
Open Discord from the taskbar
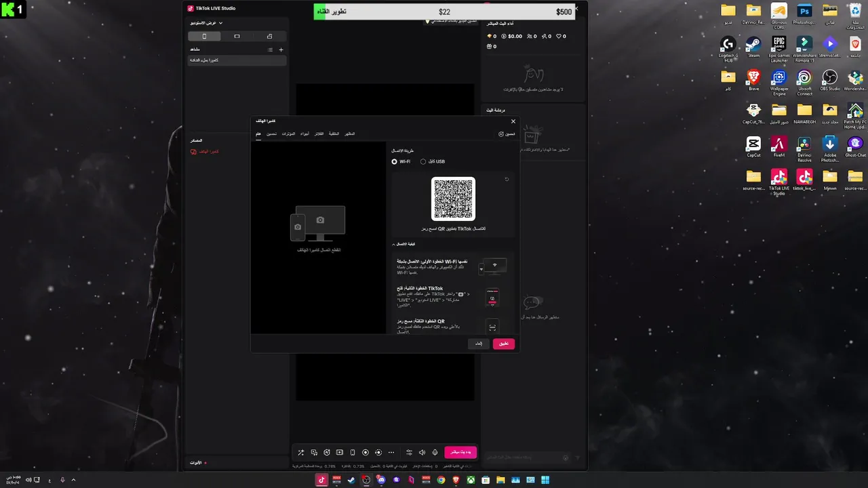pos(381,480)
